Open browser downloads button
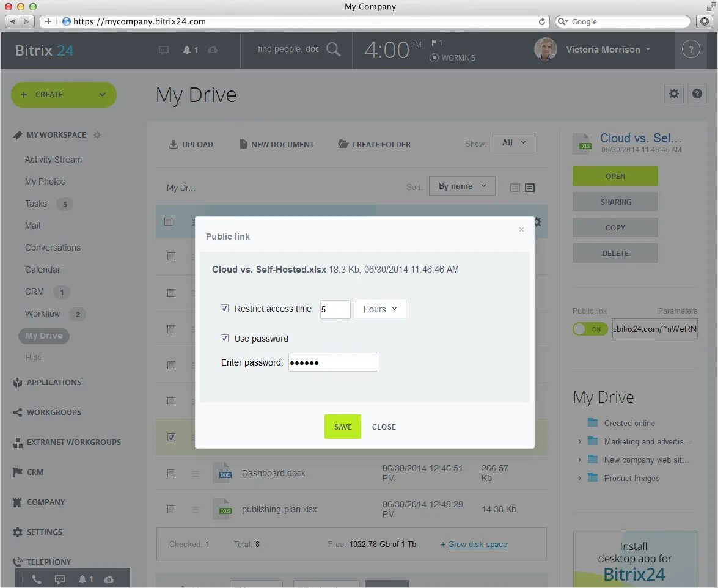This screenshot has width=718, height=588. click(705, 21)
